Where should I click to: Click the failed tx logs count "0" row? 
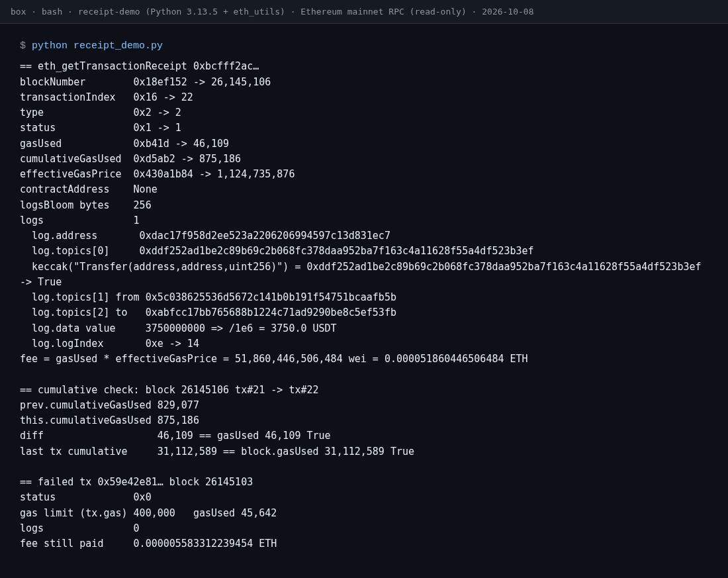[x=79, y=528]
